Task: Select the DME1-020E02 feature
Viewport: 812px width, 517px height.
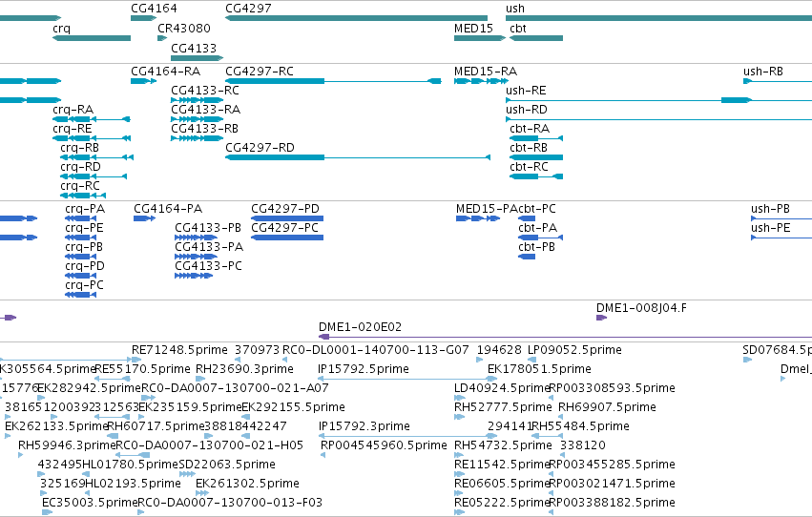Action: [565, 337]
